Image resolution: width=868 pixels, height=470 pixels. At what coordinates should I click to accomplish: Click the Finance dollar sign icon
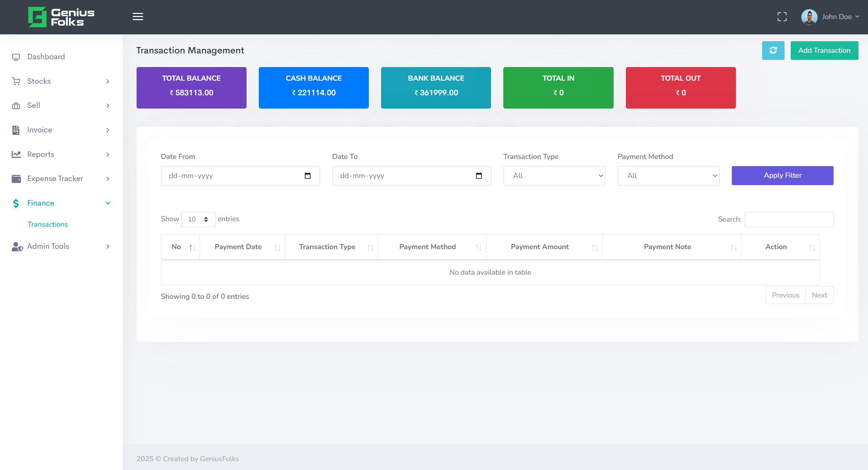point(16,203)
